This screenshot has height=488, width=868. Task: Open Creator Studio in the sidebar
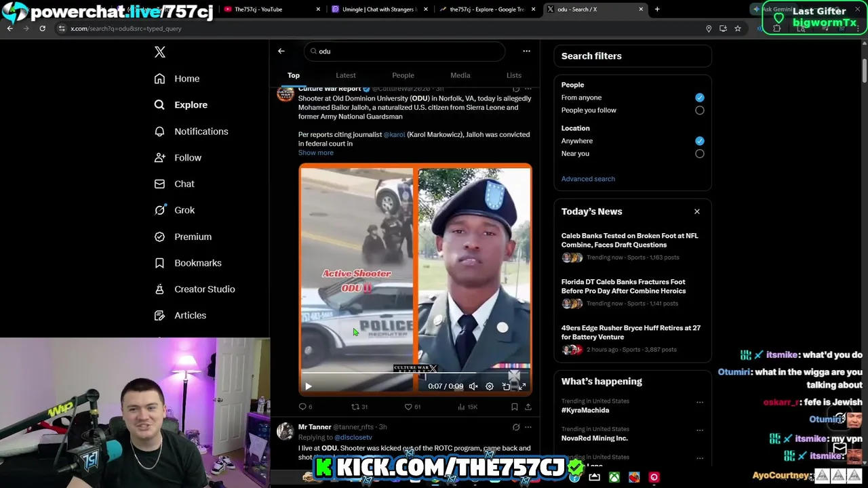(195, 289)
